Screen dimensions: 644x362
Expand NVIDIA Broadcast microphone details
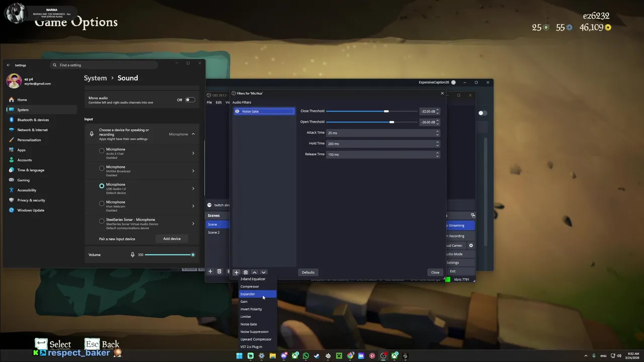coord(193,171)
